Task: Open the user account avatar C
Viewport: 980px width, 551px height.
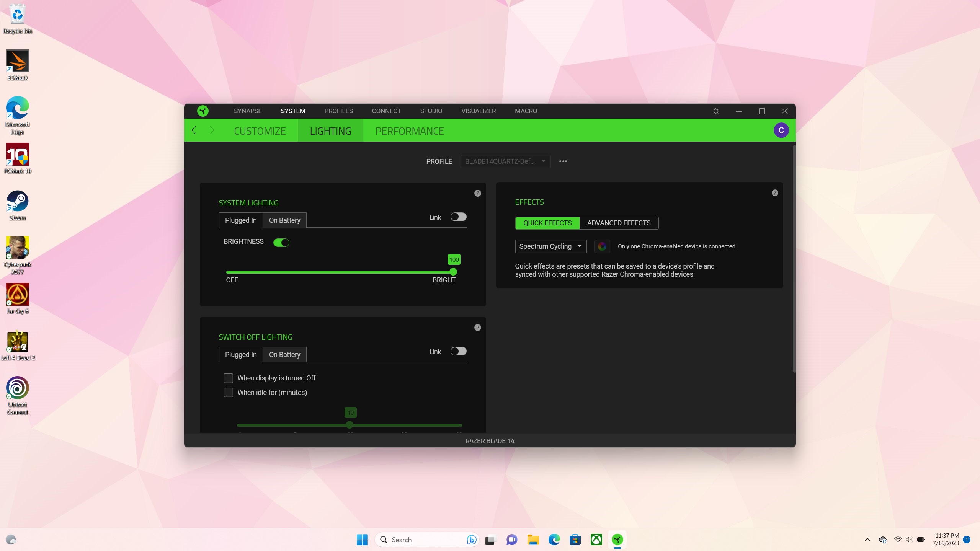Action: (x=781, y=130)
